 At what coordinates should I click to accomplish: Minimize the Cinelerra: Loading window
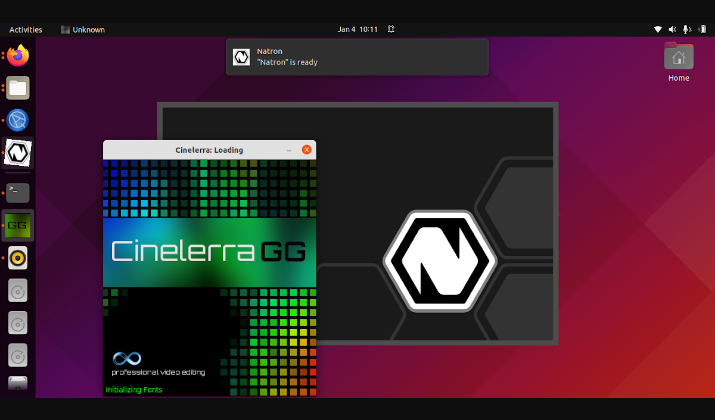pos(289,150)
